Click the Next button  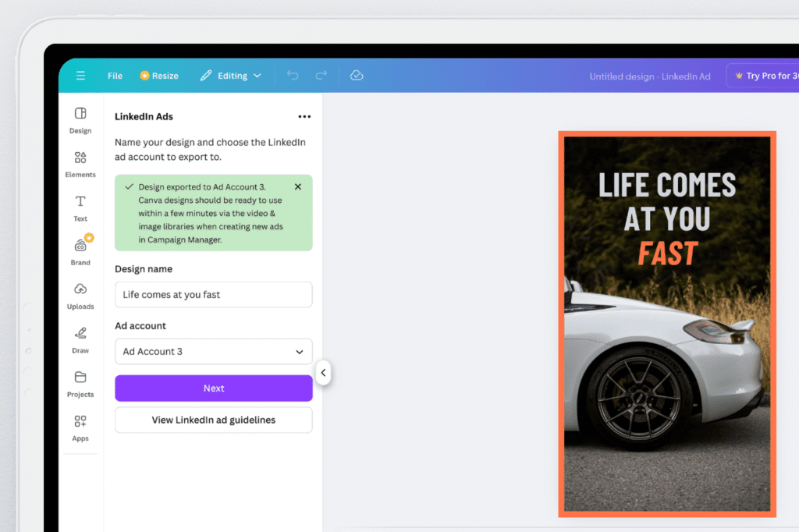tap(213, 388)
